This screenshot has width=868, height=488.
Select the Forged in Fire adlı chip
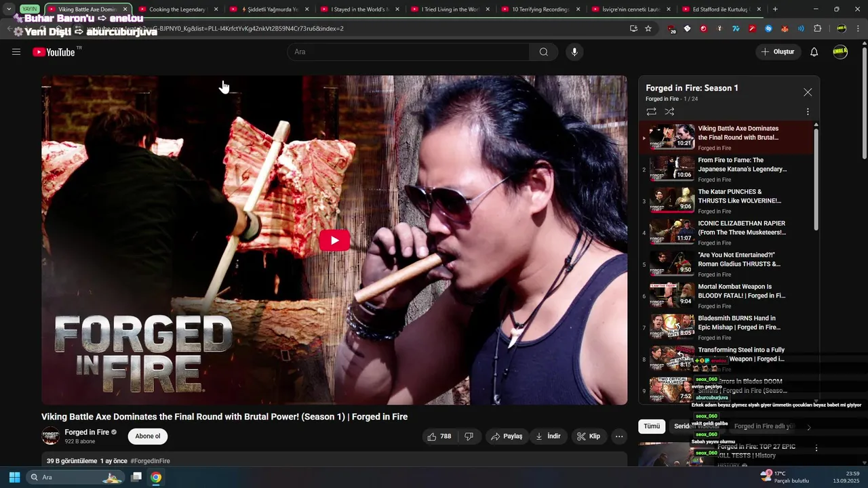coord(764,426)
